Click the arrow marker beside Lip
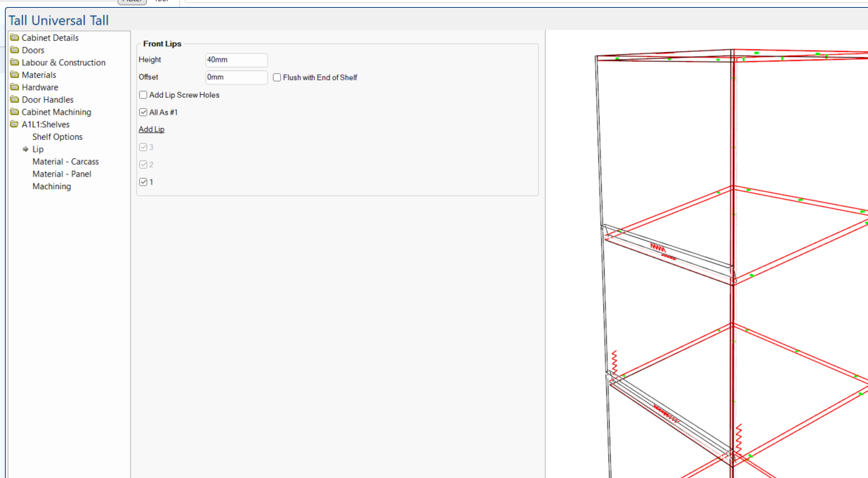 (x=25, y=149)
